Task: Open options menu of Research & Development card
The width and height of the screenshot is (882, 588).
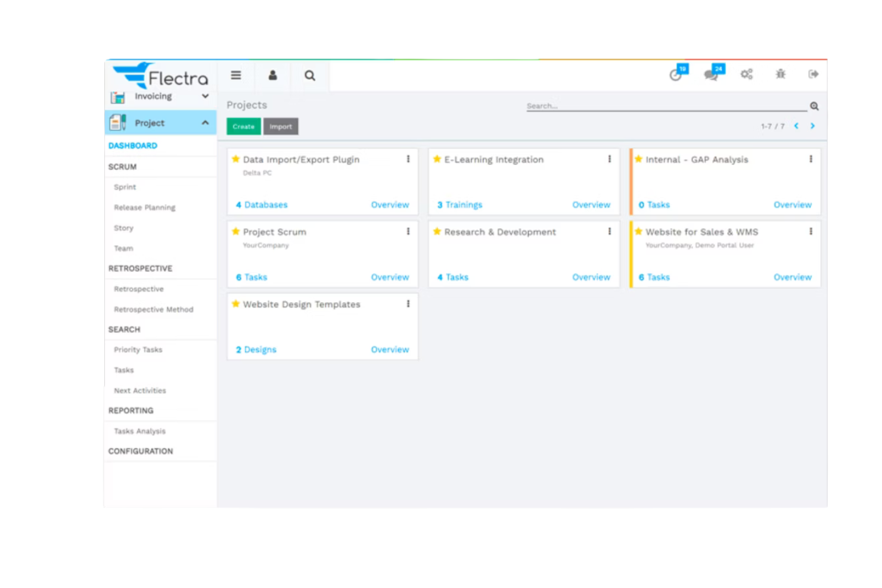Action: coord(610,231)
